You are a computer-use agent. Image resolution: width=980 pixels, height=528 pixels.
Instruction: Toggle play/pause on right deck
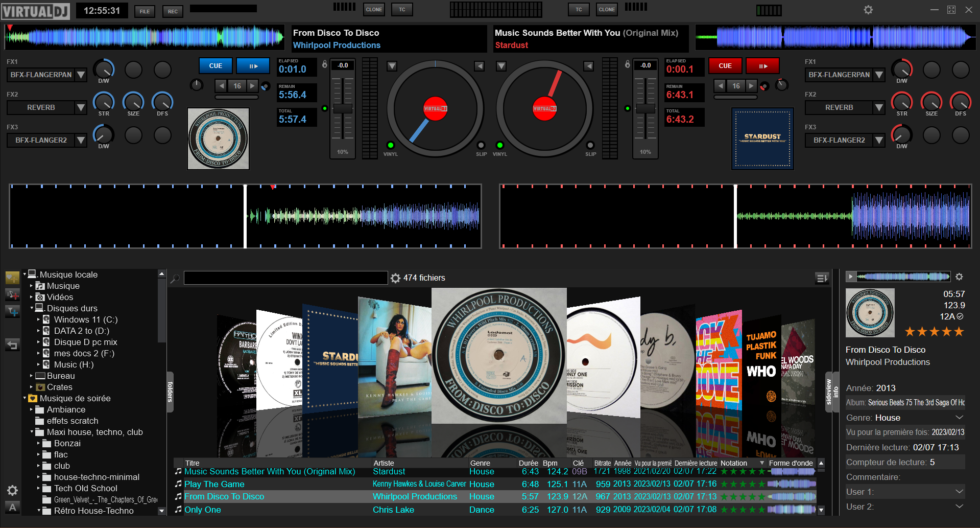(763, 66)
